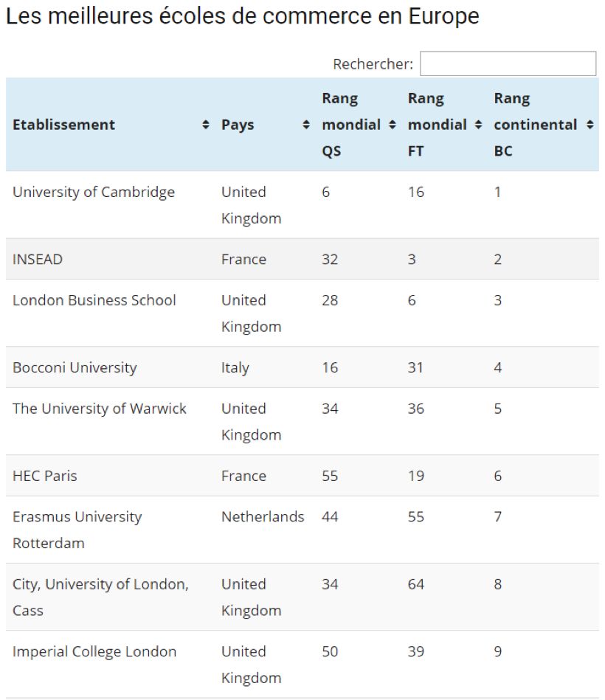Select the INSEAD table row name
605x700 pixels.
coord(38,260)
